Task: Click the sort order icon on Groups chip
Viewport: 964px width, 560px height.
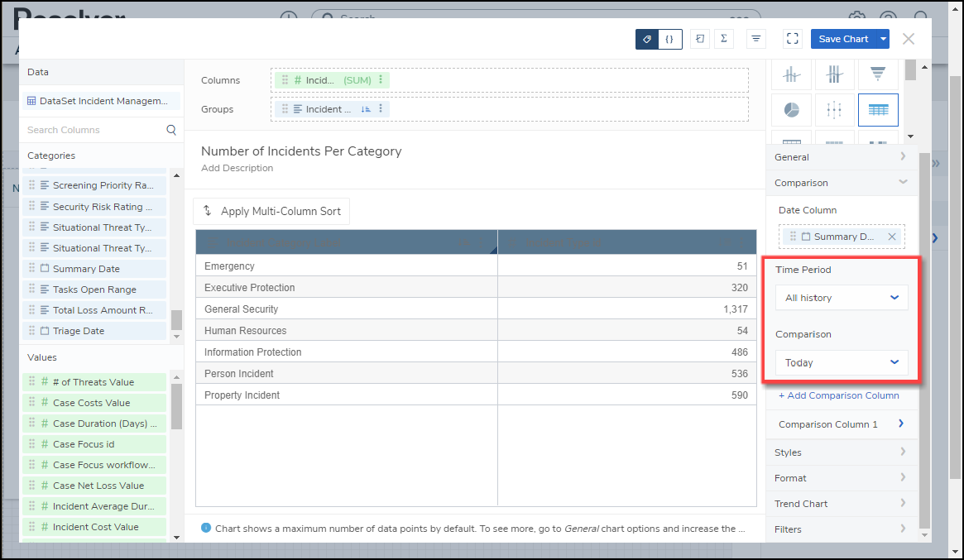Action: (365, 109)
